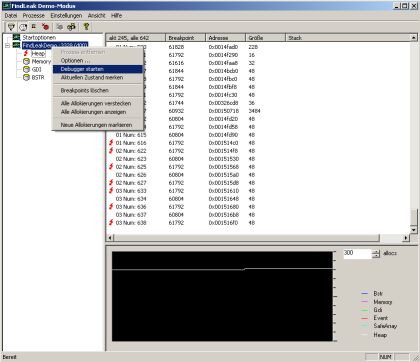This screenshot has width=420, height=362.
Task: Collapse the FindLeakDemo process tree node
Action: 7,45
